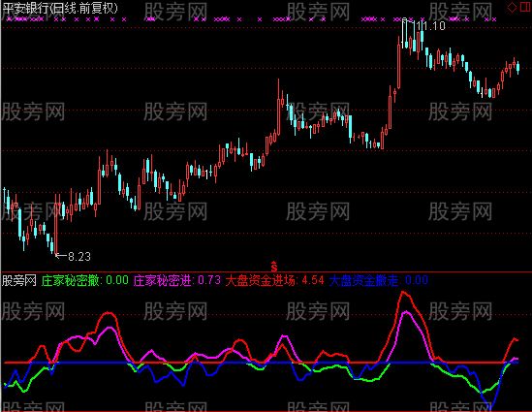Select the 大盘资金撤走: 0.00 blue legend label
The image size is (532, 412).
click(x=379, y=280)
